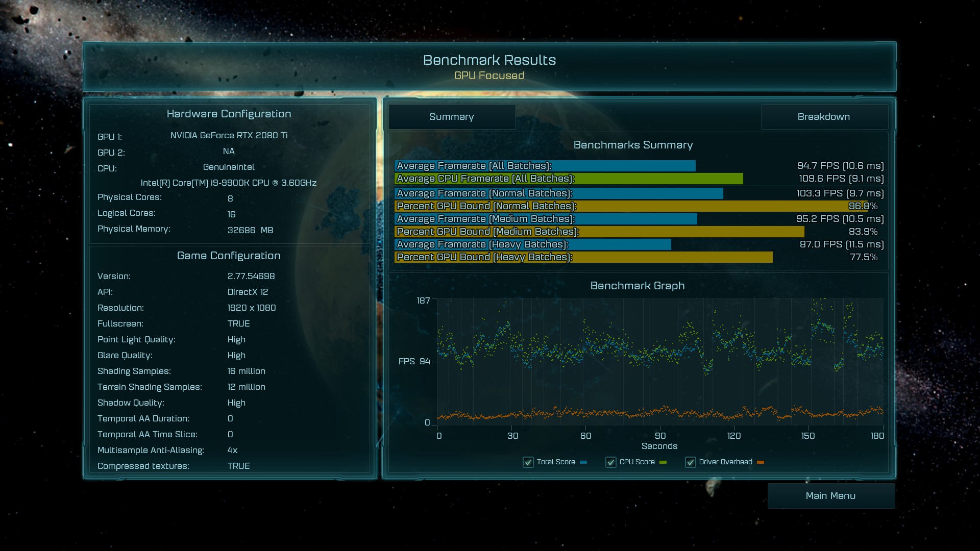Click the Average CPU Framerate green bar
Image resolution: width=980 pixels, height=551 pixels.
568,179
